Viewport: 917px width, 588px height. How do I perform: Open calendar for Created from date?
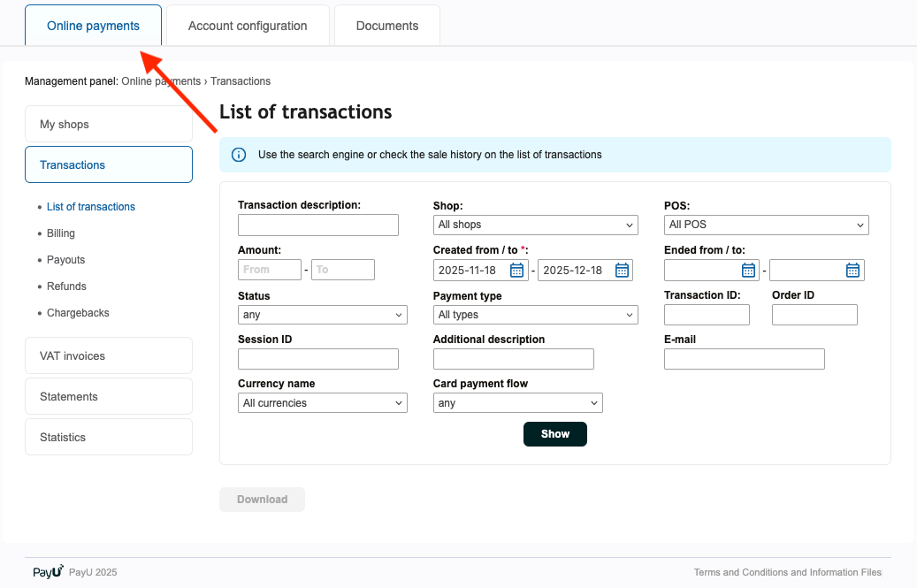(x=517, y=271)
